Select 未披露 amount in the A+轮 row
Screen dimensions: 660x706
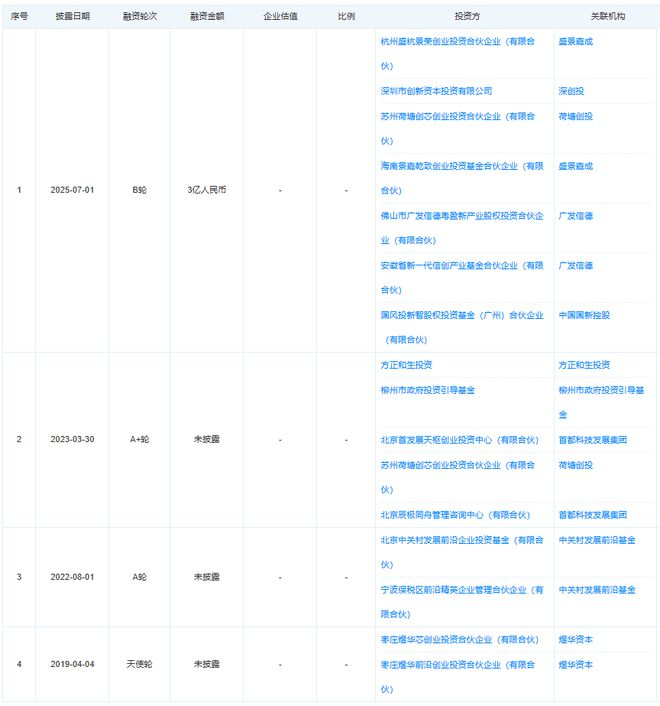click(207, 439)
